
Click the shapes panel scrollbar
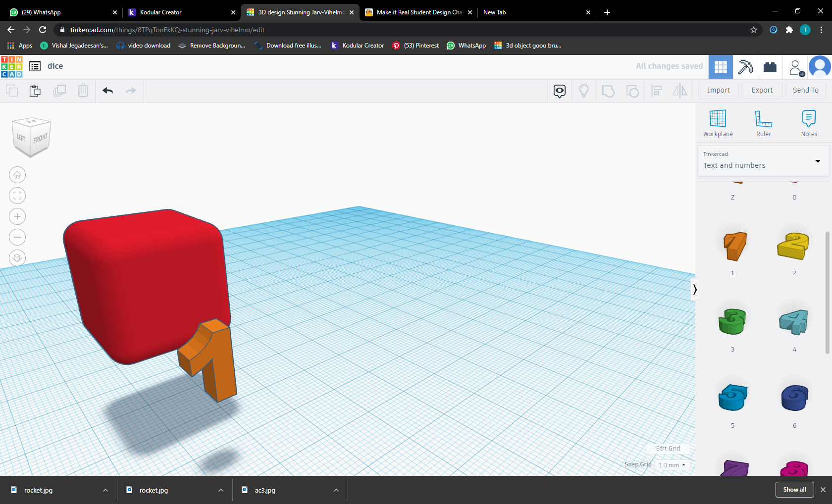(x=827, y=292)
